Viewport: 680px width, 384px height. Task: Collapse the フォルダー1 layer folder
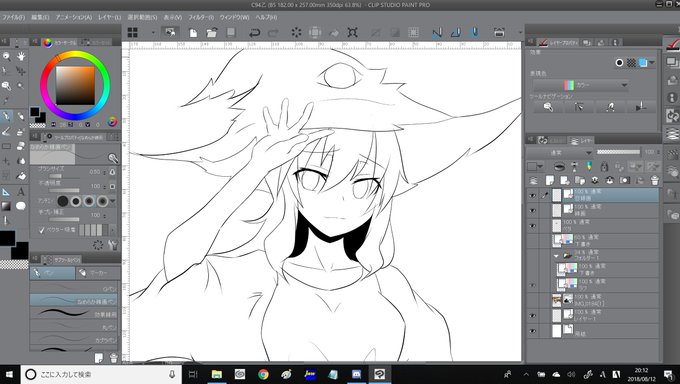[x=556, y=256]
